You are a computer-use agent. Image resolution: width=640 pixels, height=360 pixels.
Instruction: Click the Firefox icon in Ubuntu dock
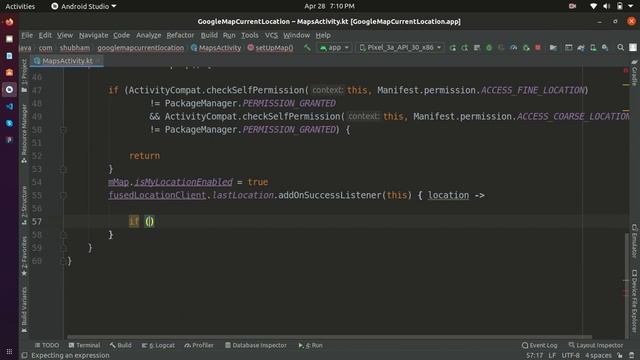coord(9,22)
